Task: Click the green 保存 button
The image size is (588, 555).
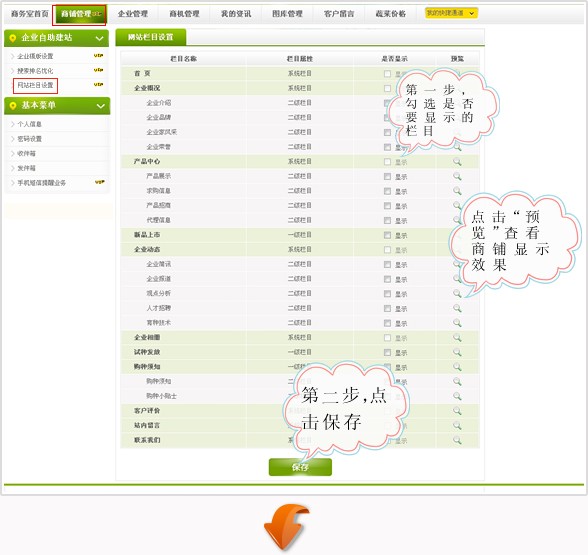Action: 300,467
